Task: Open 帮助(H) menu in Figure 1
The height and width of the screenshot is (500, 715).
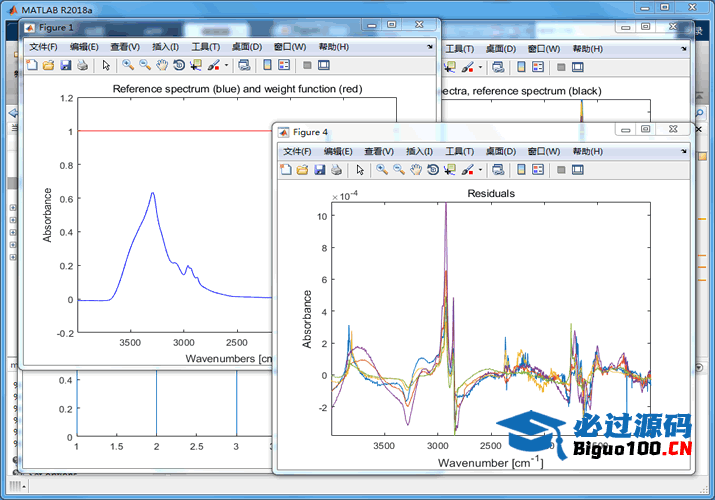Action: (333, 47)
